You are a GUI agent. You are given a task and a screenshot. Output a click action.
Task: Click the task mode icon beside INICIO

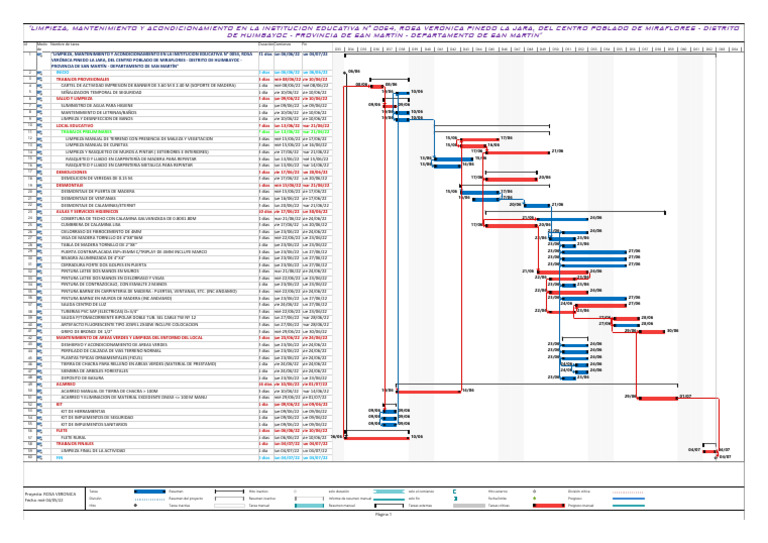pos(40,72)
